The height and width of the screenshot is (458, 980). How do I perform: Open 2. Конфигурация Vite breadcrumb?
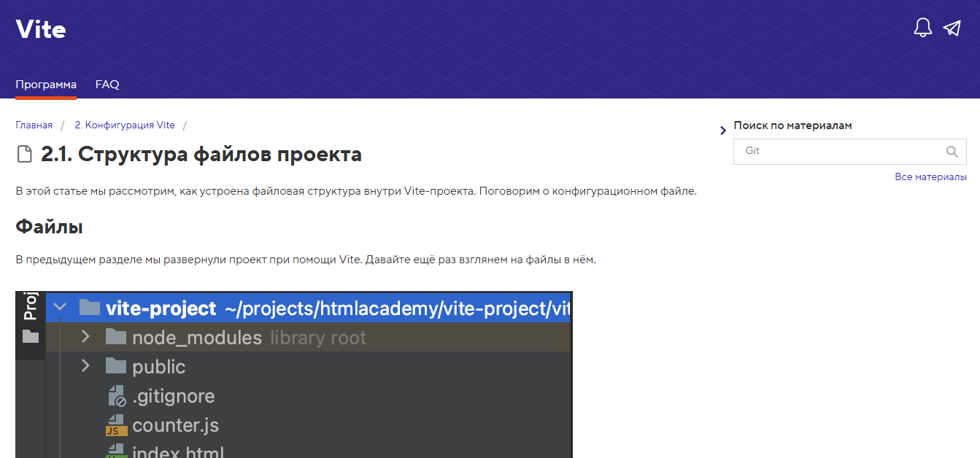(125, 125)
